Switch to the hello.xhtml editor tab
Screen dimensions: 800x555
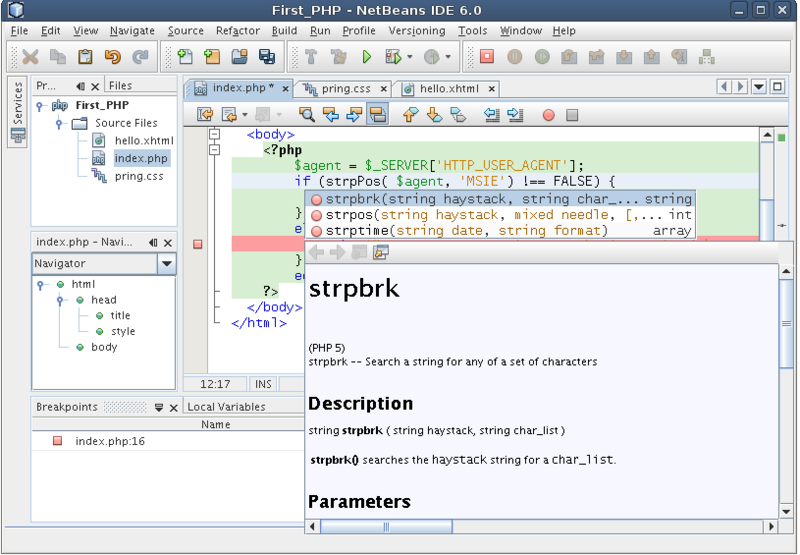449,88
